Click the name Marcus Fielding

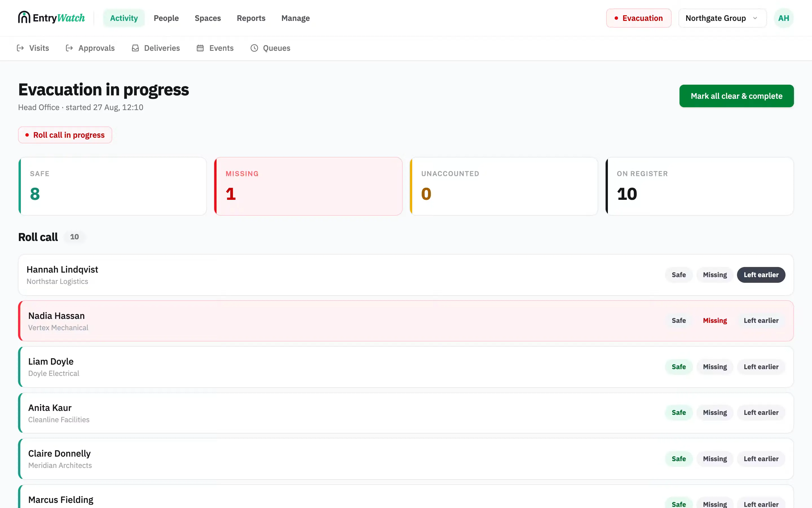pos(61,500)
